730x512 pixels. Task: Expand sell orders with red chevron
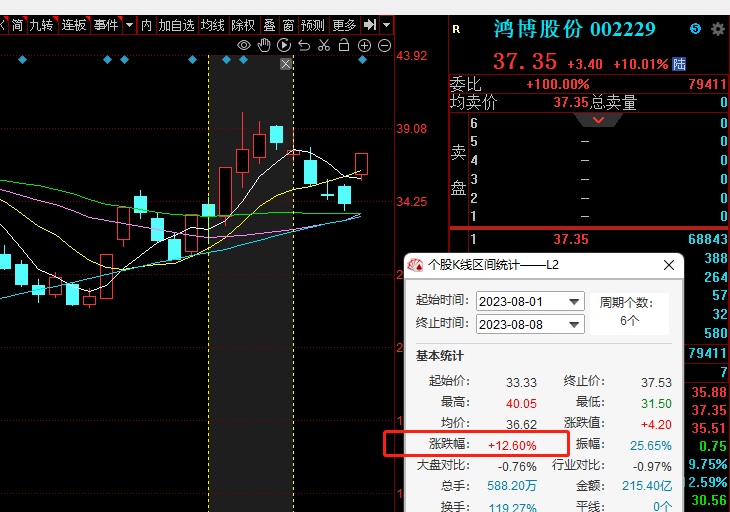click(600, 120)
